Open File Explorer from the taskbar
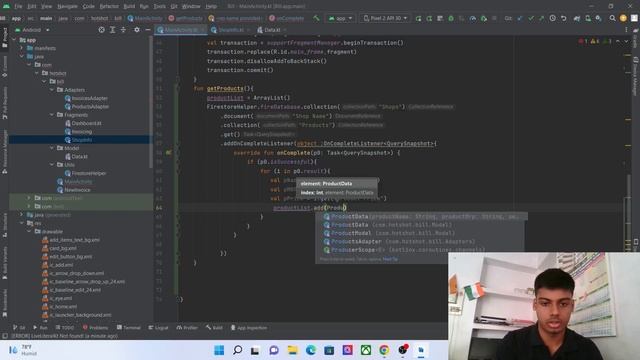The width and height of the screenshot is (640, 360). 293,350
